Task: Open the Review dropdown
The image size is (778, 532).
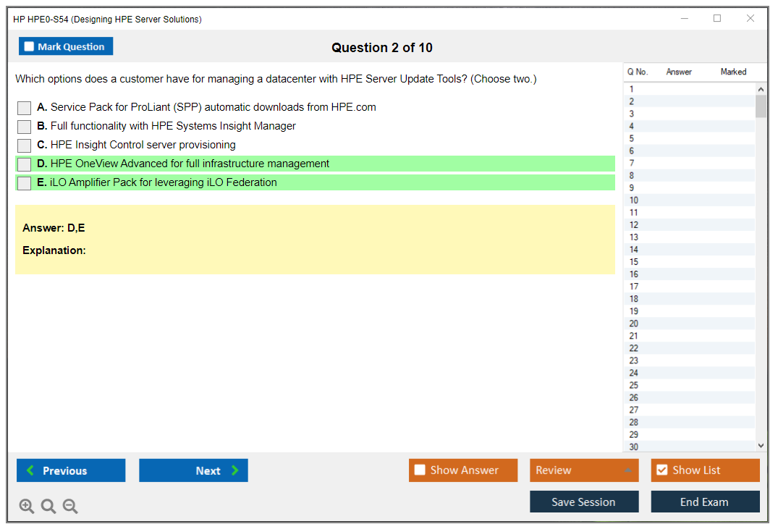Action: click(584, 470)
